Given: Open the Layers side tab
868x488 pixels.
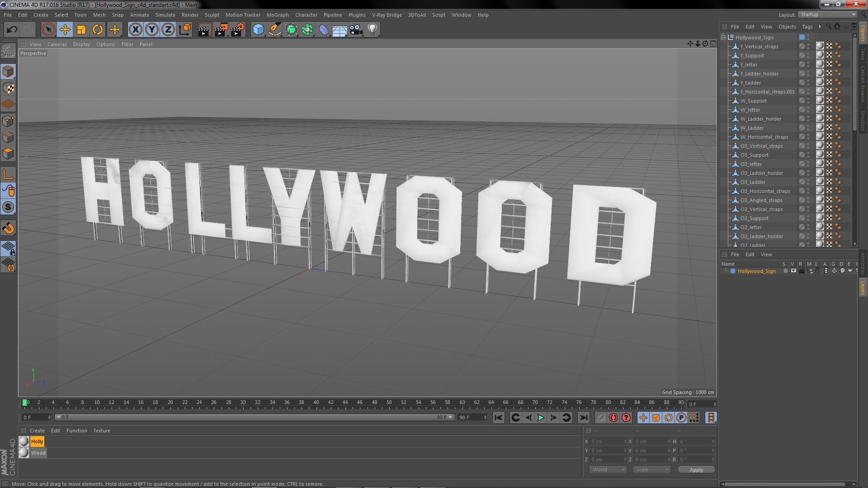Looking at the screenshot, I should 863,288.
